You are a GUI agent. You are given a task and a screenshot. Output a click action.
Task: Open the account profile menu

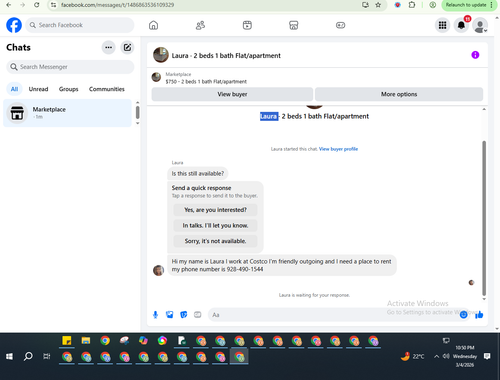click(480, 25)
